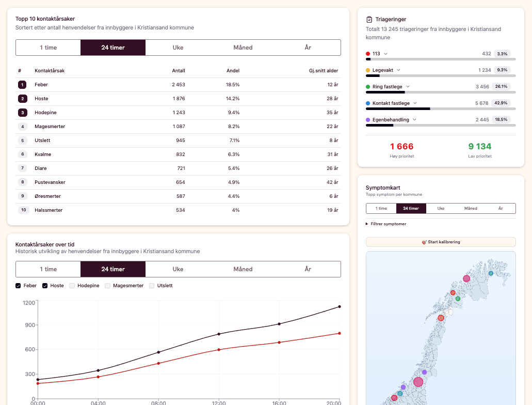Select År tab in Symptomkart
The image size is (532, 405).
click(501, 208)
